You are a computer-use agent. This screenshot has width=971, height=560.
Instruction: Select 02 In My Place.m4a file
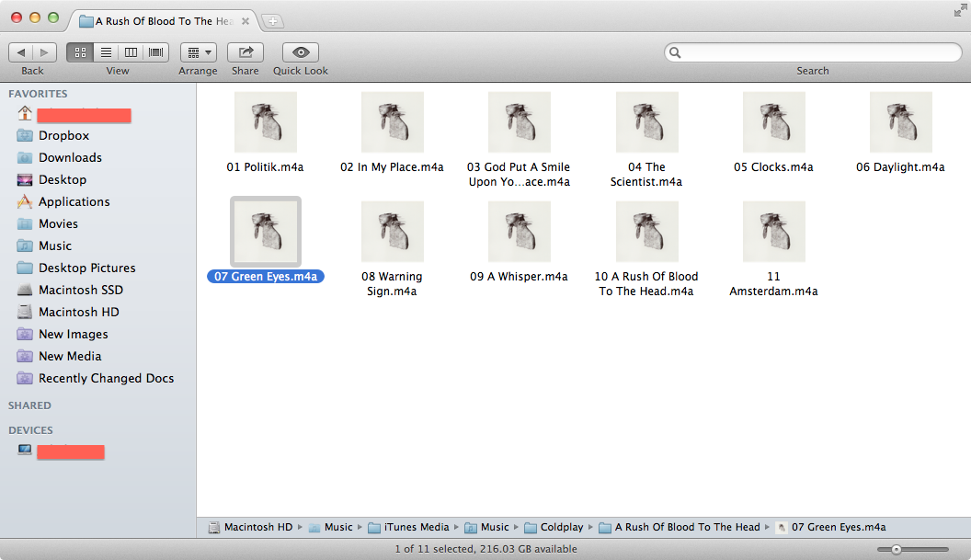[393, 122]
